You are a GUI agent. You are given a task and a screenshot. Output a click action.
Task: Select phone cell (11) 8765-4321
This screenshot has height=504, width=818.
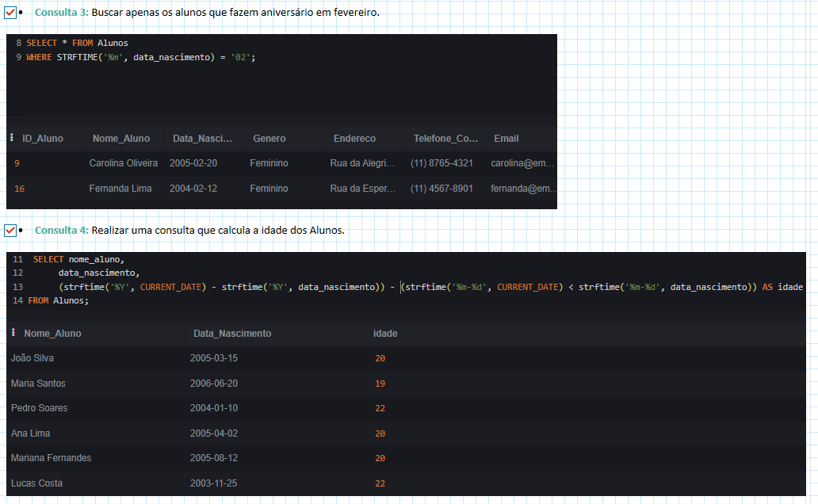tap(441, 163)
